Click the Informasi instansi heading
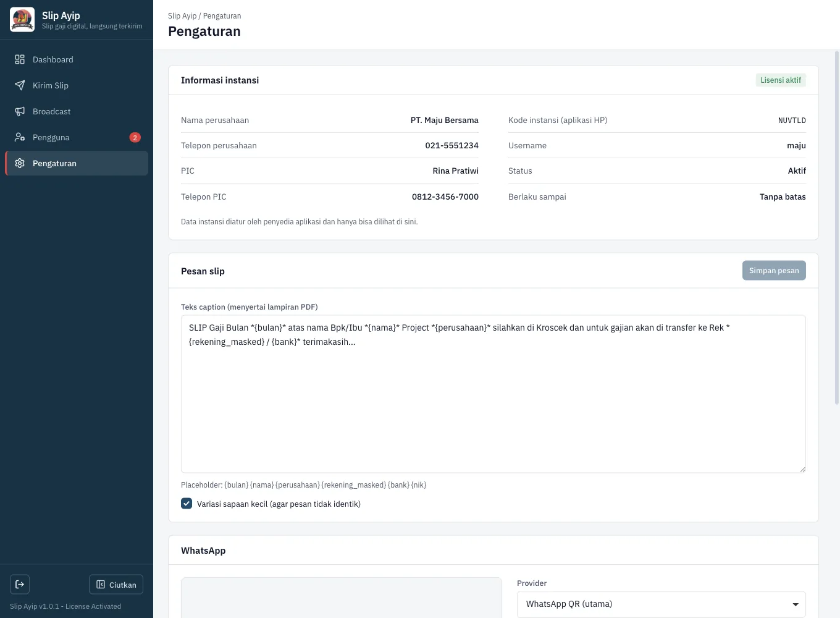This screenshot has height=618, width=840. pos(220,80)
